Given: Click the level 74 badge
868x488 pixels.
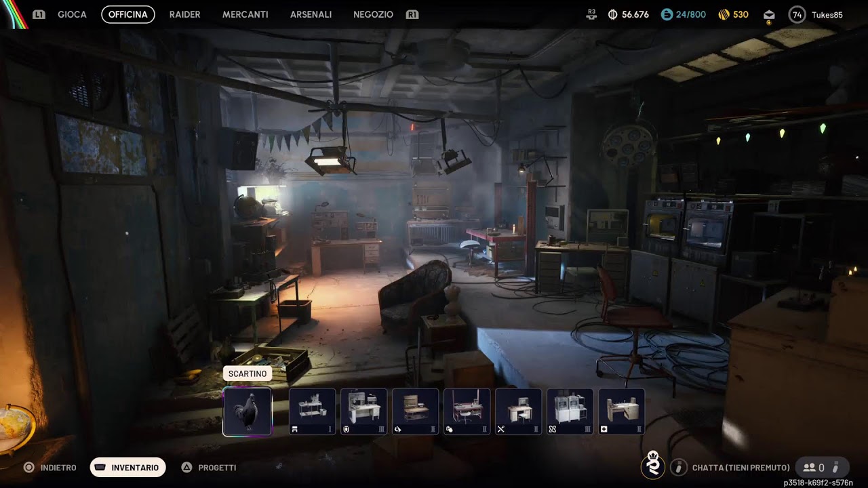Looking at the screenshot, I should click(x=797, y=14).
